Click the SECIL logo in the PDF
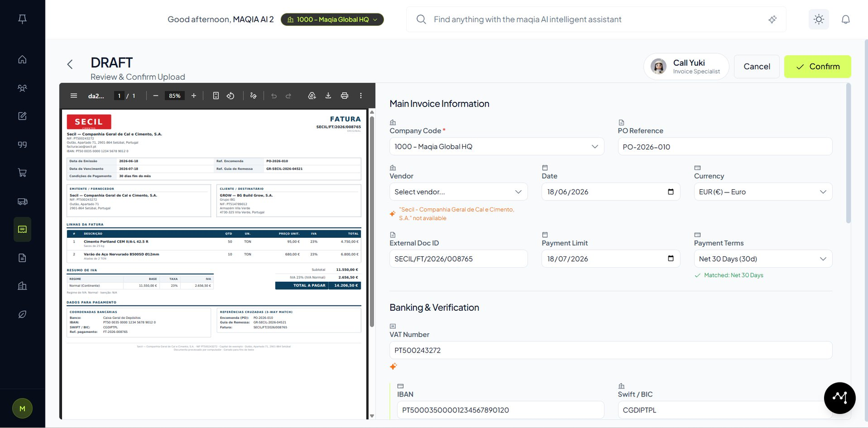The image size is (868, 428). (x=89, y=122)
